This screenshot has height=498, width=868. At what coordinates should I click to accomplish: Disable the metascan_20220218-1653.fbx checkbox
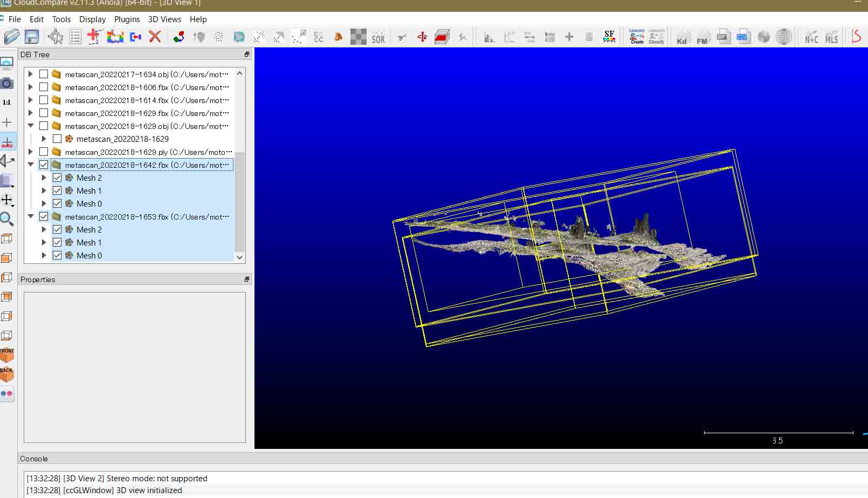point(44,216)
